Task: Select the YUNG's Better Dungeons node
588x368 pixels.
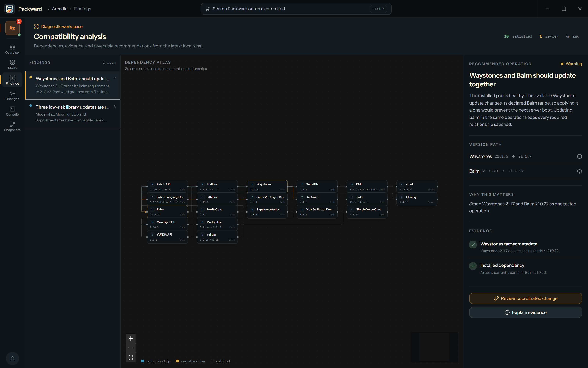Action: click(x=317, y=212)
